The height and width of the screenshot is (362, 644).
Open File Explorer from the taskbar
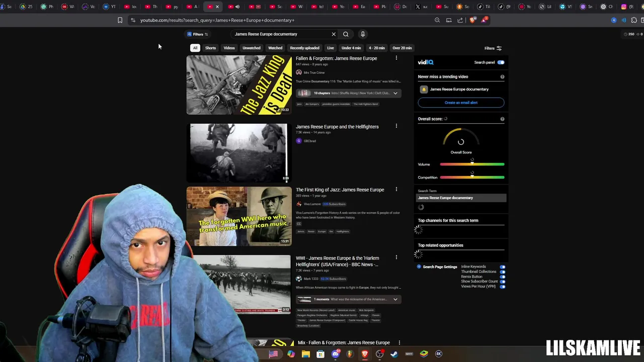(305, 354)
